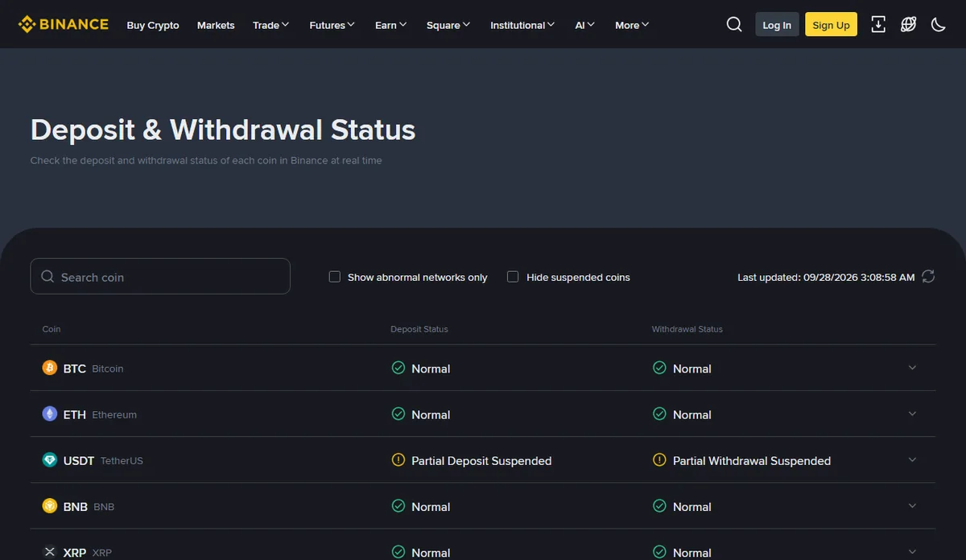Screen dimensions: 966x560
Task: Click the ETH withdrawal Normal checkmark icon
Action: tap(659, 414)
